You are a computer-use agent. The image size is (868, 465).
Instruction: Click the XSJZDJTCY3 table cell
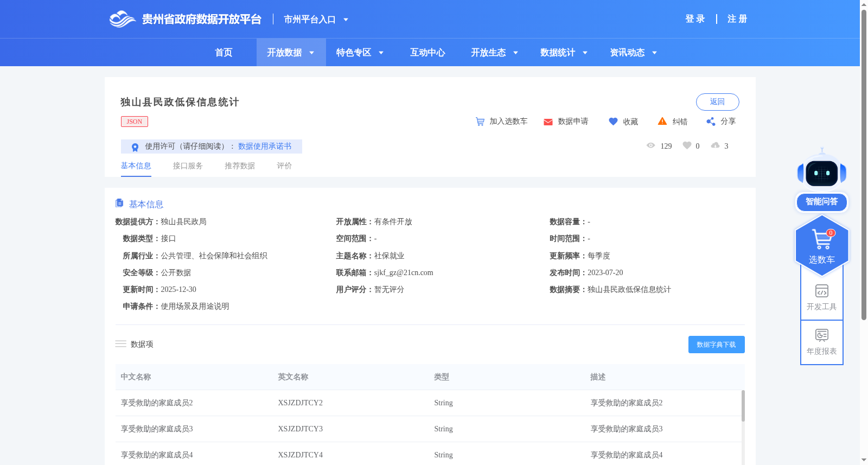point(300,429)
